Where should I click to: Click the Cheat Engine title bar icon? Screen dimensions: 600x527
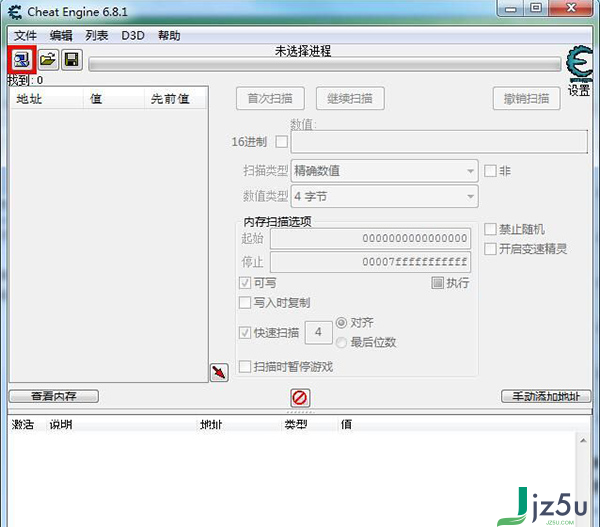[x=15, y=12]
